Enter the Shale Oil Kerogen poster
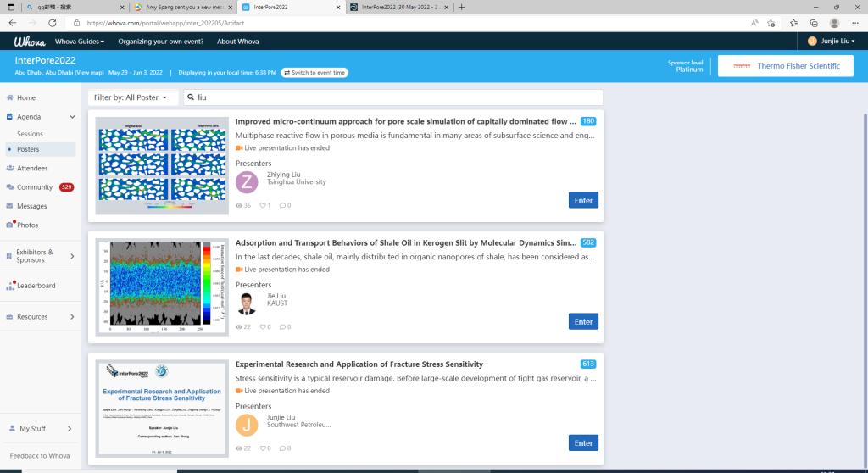The image size is (868, 473). (x=583, y=321)
